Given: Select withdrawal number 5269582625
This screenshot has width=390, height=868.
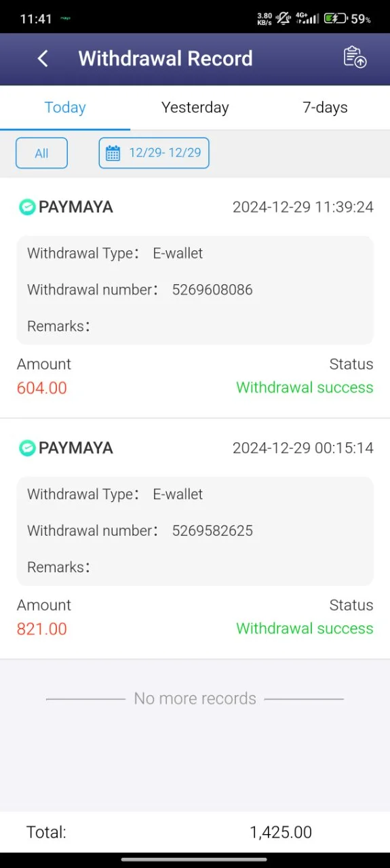Looking at the screenshot, I should pos(212,530).
